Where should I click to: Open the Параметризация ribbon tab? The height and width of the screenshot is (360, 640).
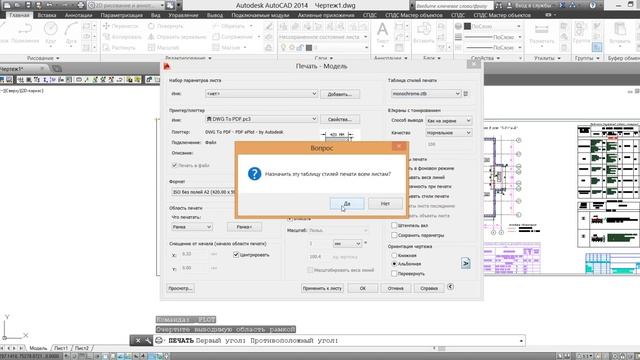(122, 15)
